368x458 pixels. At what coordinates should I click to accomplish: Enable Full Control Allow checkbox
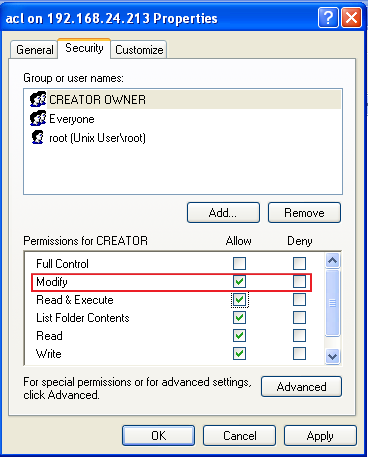tap(239, 263)
